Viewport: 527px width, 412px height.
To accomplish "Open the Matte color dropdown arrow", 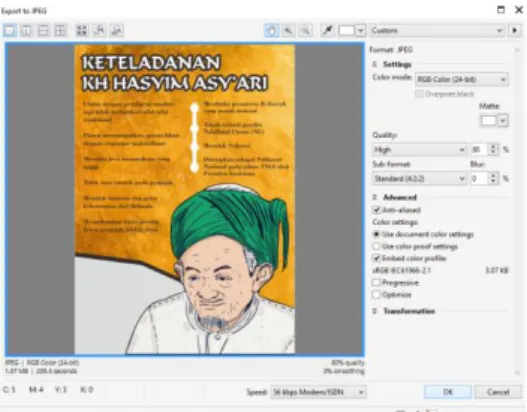I will (503, 120).
